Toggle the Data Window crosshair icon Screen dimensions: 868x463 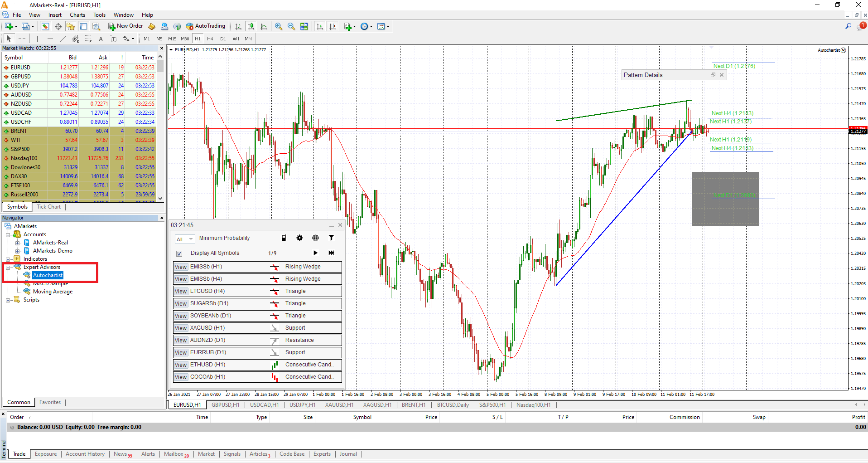(58, 26)
